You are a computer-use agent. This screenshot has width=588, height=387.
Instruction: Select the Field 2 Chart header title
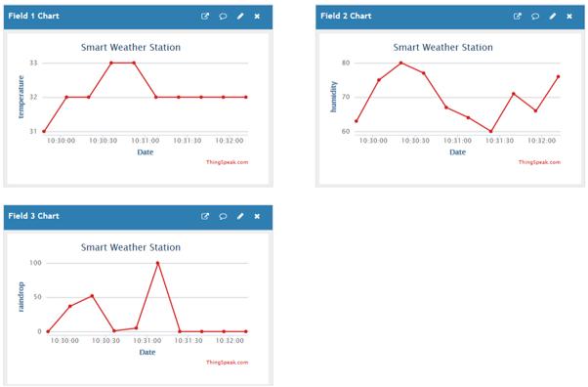click(x=346, y=16)
